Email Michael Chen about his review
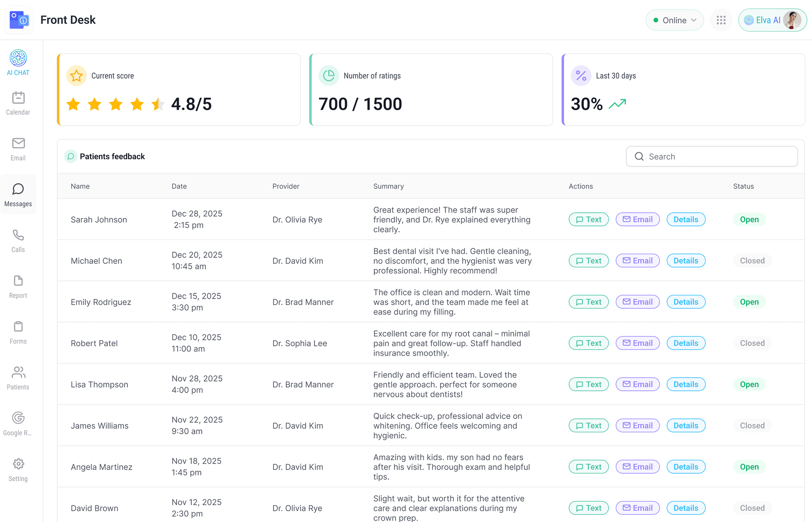The image size is (812, 522). click(638, 261)
